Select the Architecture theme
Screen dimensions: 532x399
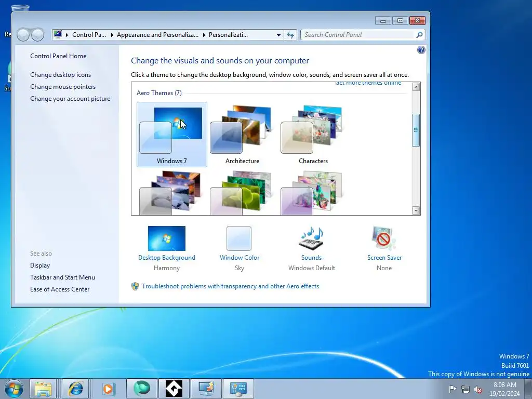(242, 135)
